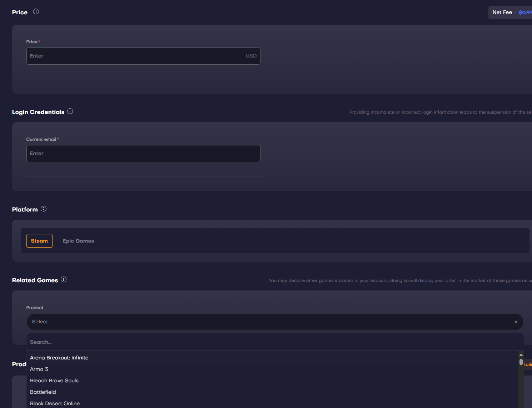The height and width of the screenshot is (408, 532).
Task: Select Bleach Brave Souls option
Action: [x=54, y=380]
